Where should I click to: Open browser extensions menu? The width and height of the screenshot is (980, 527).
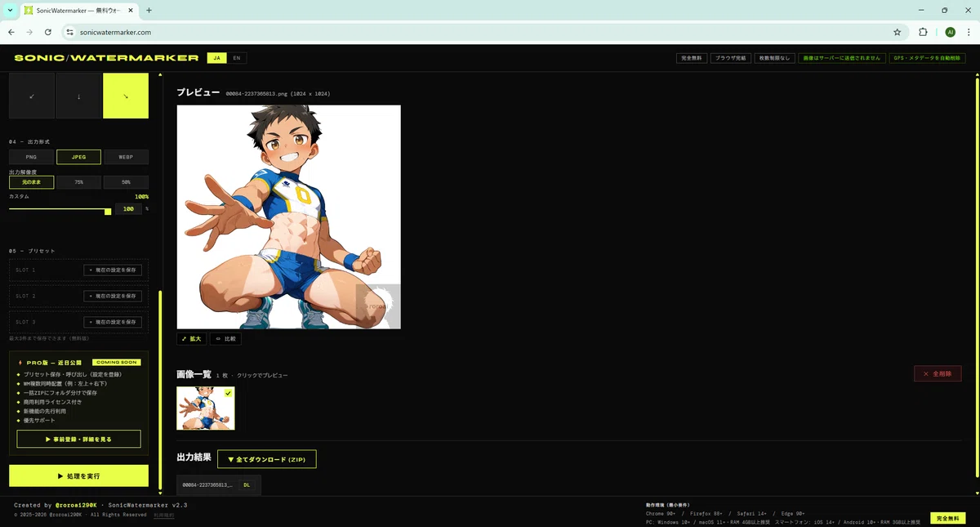click(923, 32)
